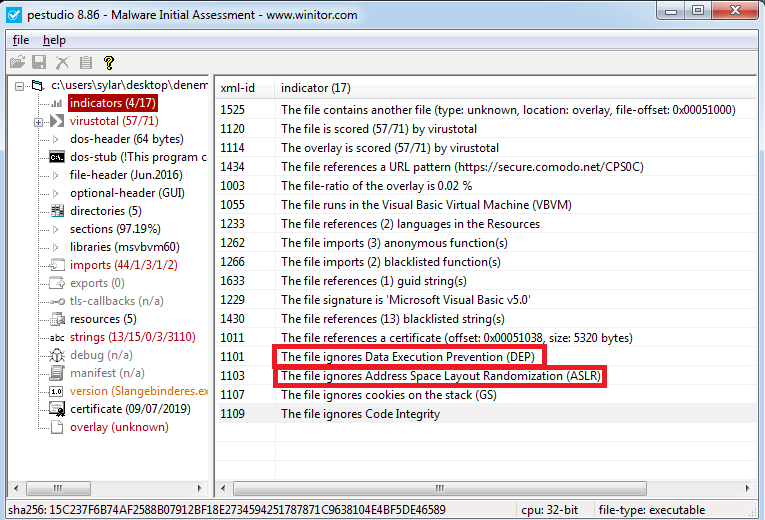Click the dos-stub console icon

click(x=57, y=157)
